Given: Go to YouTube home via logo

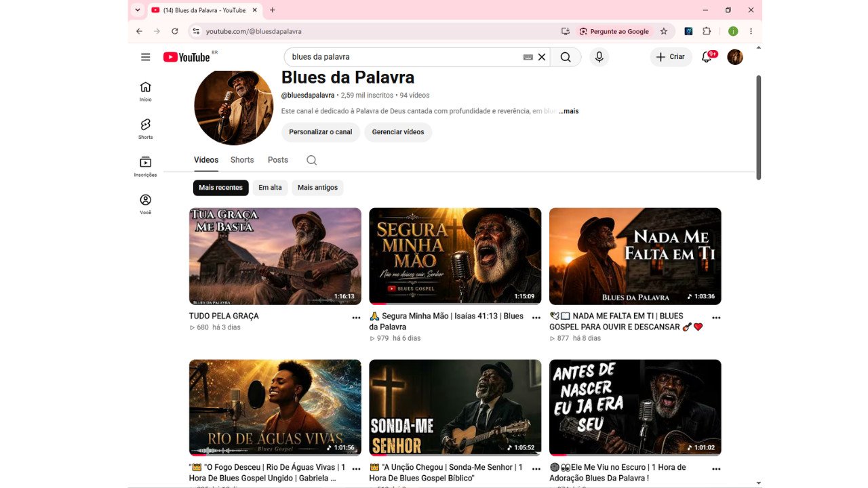Looking at the screenshot, I should [186, 57].
